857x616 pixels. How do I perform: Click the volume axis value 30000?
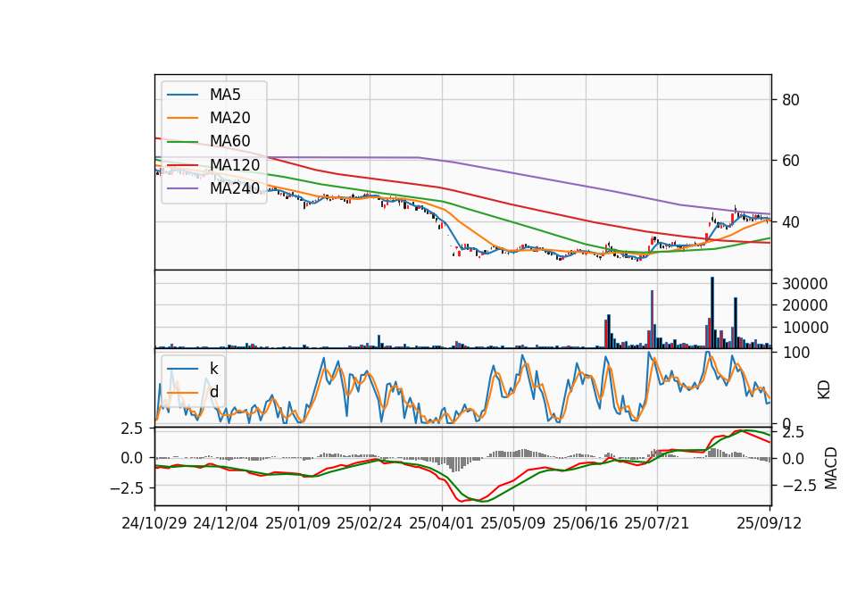click(x=804, y=284)
